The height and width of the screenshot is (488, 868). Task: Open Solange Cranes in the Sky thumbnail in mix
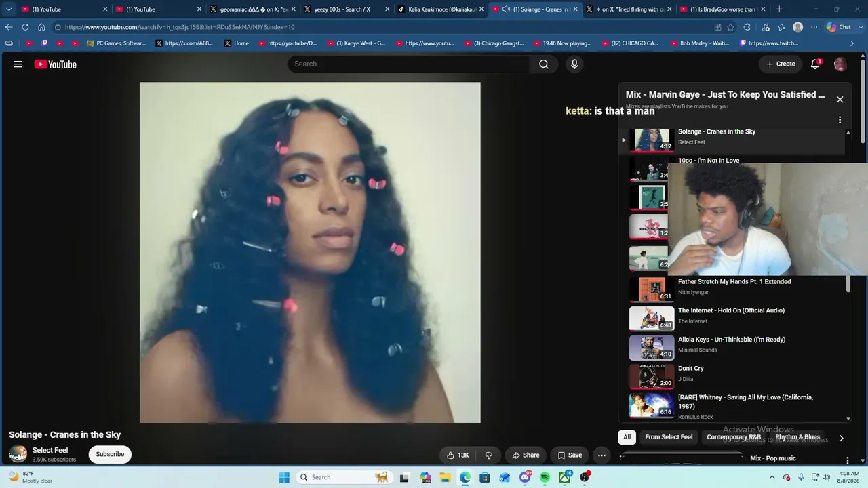(652, 140)
